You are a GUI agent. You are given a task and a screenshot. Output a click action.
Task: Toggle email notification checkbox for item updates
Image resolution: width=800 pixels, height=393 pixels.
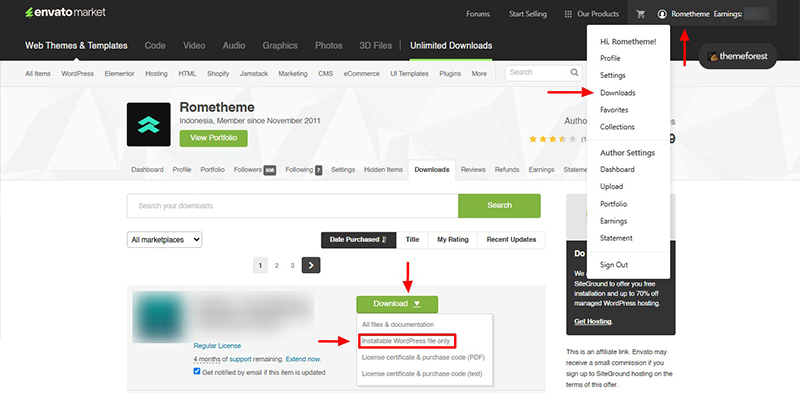[197, 371]
